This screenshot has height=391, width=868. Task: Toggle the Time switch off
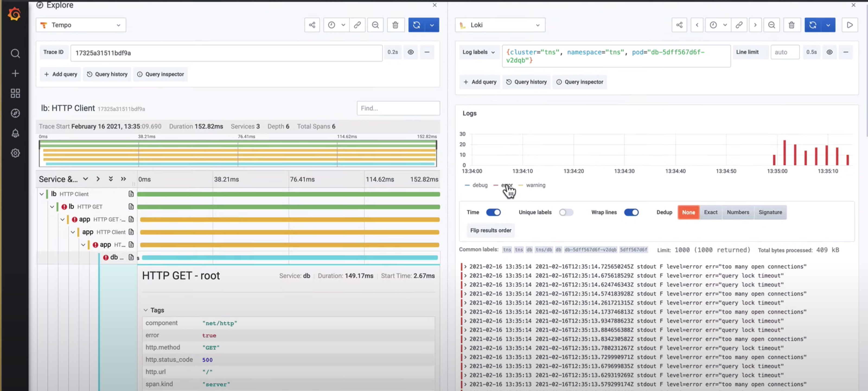coord(493,212)
